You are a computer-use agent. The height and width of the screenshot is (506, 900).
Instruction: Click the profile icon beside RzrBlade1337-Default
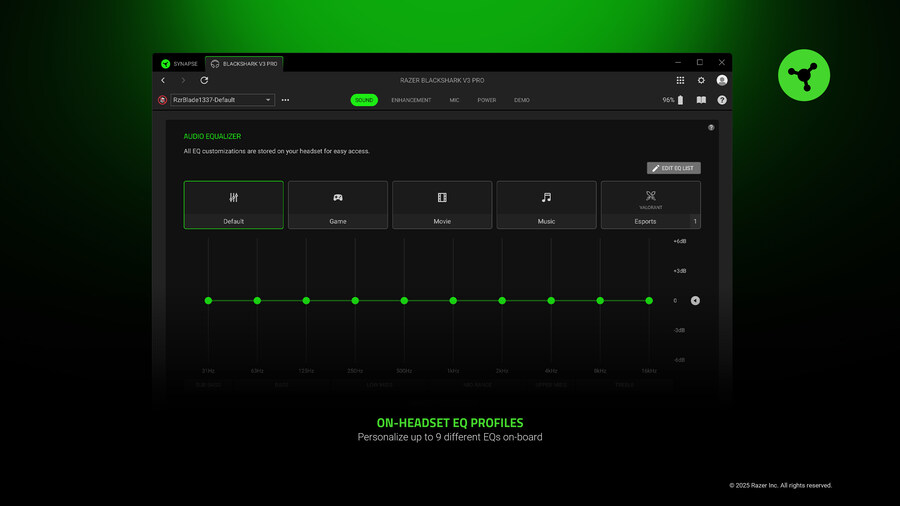162,100
